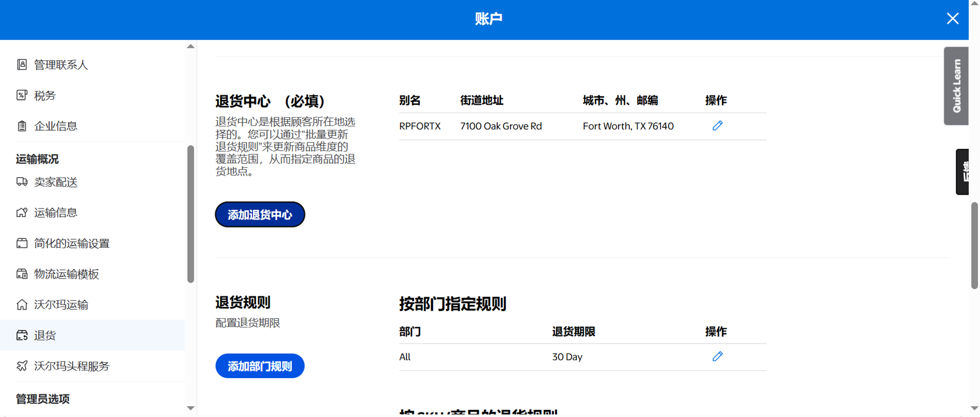The image size is (980, 417).
Task: Open Simplified Shipping Settings (简化的运输设置)
Action: click(72, 243)
